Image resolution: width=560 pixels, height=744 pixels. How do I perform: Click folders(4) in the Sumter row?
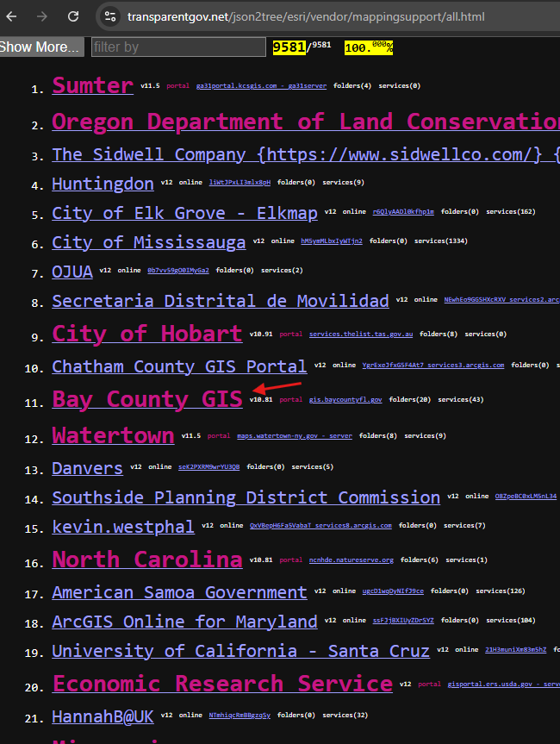352,86
